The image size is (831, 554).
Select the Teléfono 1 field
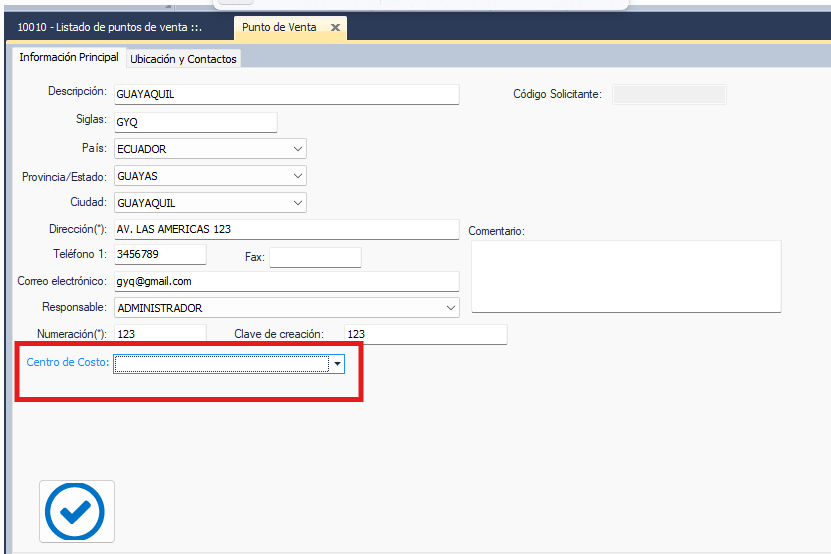coord(160,255)
